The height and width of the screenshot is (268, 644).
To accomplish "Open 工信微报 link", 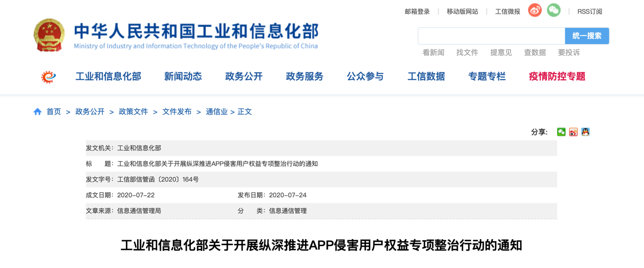I will click(x=507, y=11).
